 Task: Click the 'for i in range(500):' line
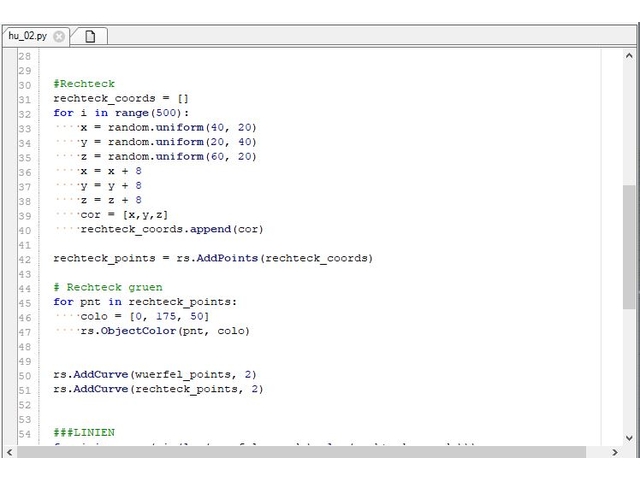click(121, 113)
